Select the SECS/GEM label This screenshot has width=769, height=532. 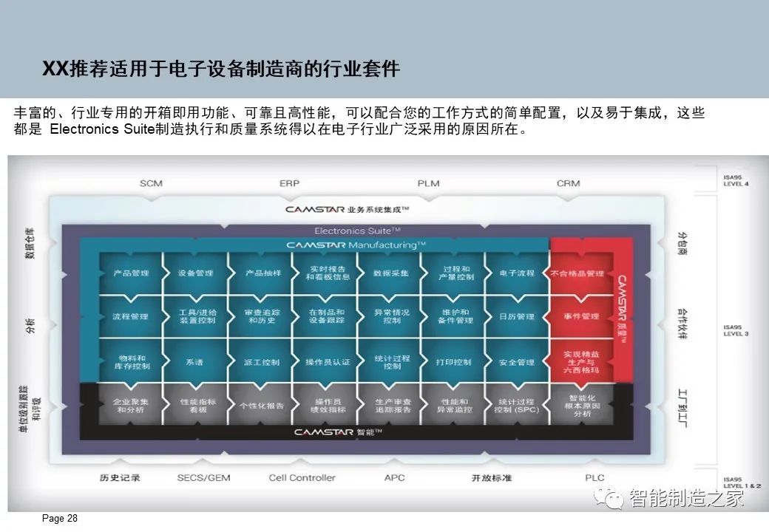(x=203, y=477)
